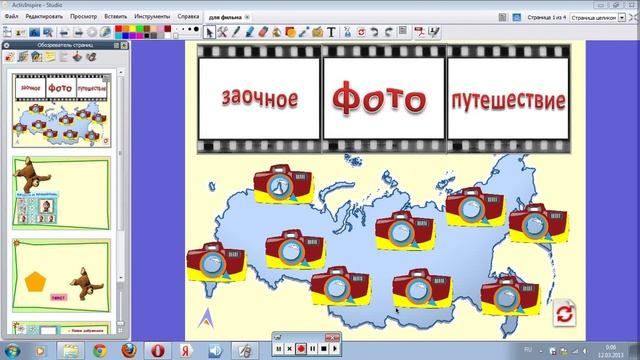Switch to the 'для фильма' flipchart tab
640x360 pixels.
225,18
